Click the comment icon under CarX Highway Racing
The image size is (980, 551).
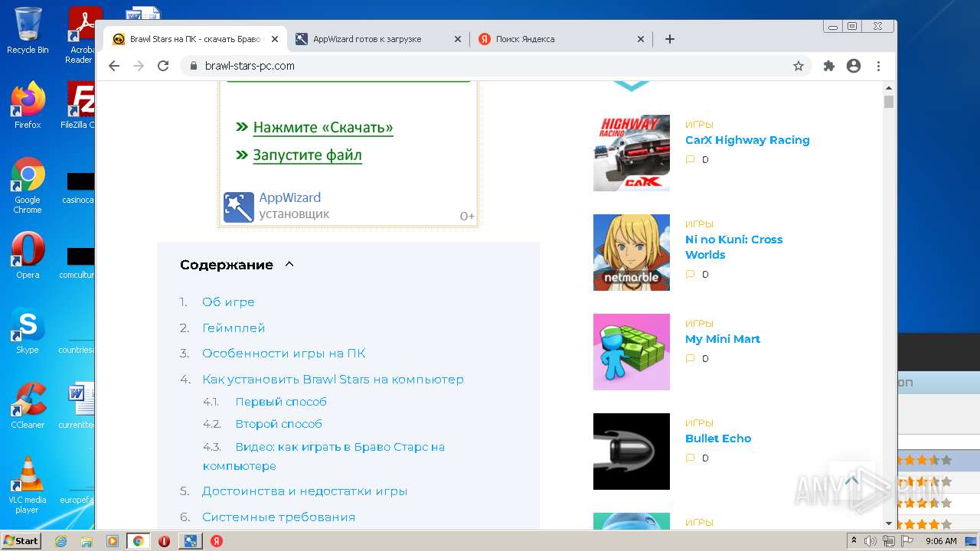[690, 160]
